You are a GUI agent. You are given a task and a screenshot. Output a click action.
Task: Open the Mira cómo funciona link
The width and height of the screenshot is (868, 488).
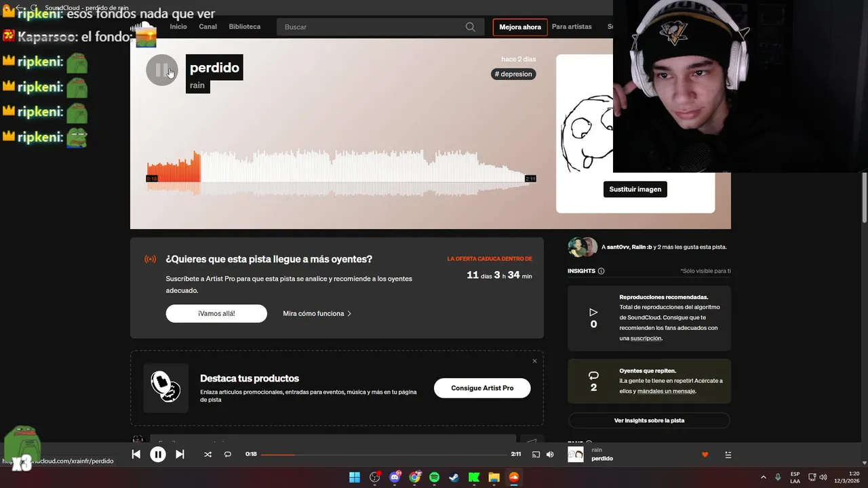pyautogui.click(x=317, y=314)
